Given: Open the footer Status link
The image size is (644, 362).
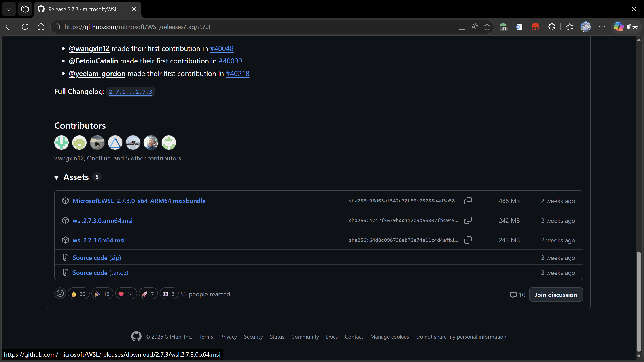Looking at the screenshot, I should point(277,337).
